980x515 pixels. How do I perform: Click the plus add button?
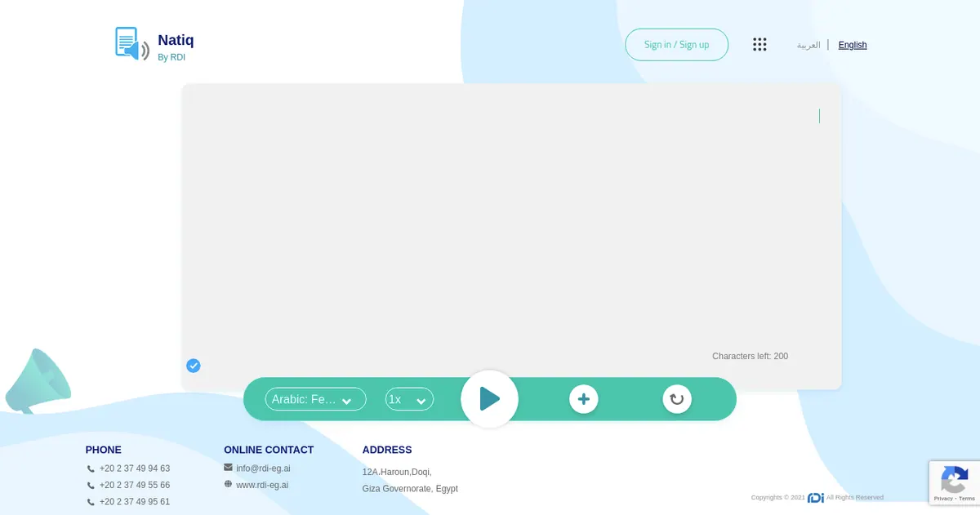point(584,399)
